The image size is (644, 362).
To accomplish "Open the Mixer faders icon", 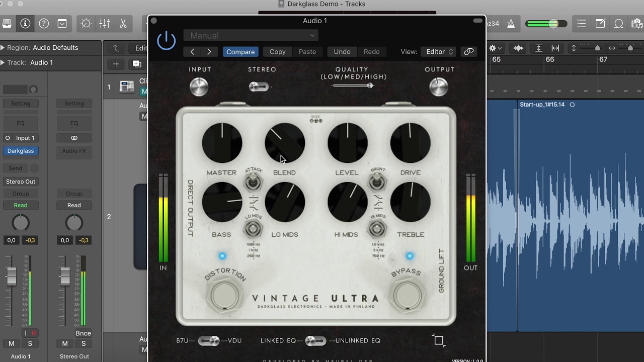I will pos(105,24).
